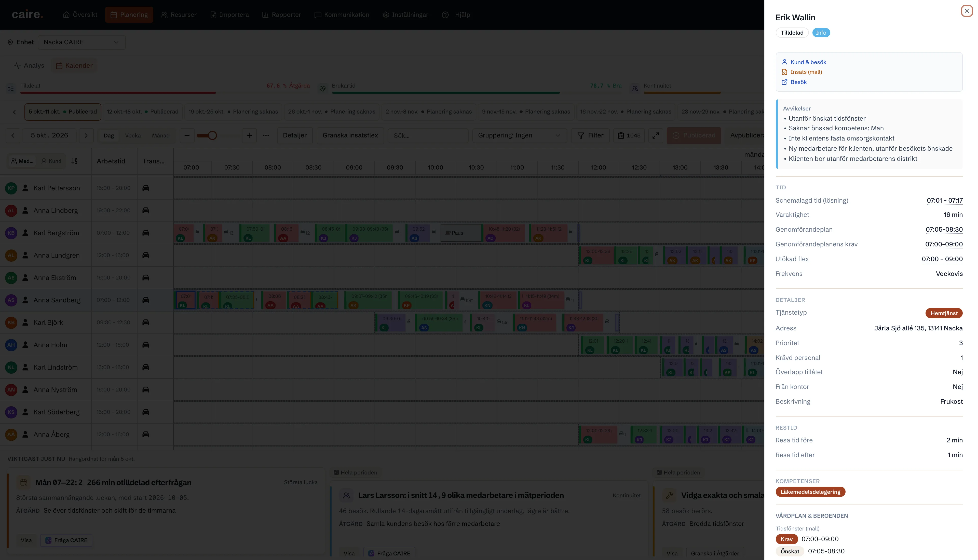
Task: Open the three-dot more options menu
Action: pyautogui.click(x=266, y=135)
